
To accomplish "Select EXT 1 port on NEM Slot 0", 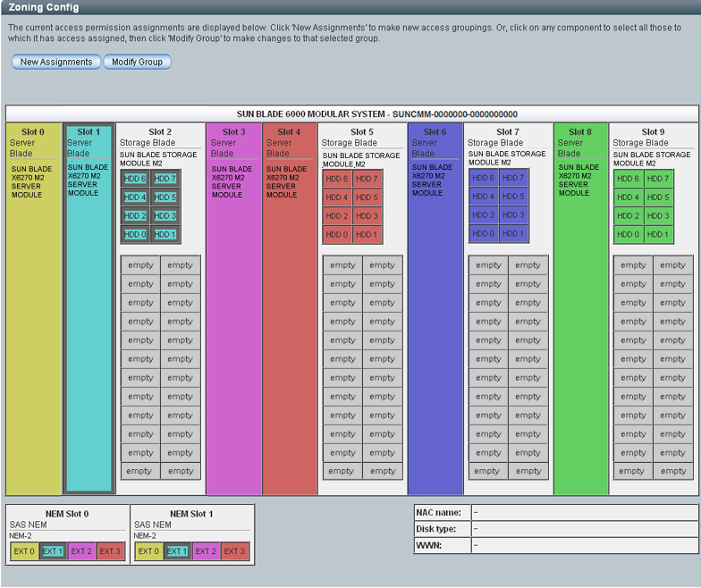I will click(53, 551).
